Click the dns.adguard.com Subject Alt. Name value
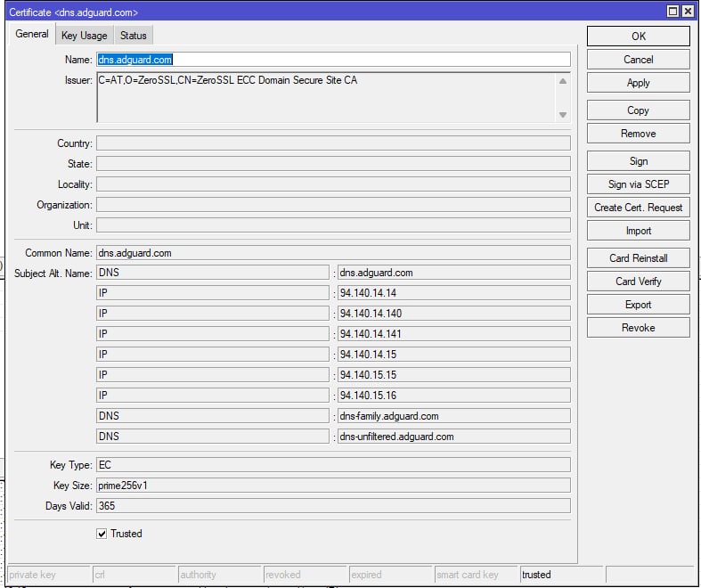Screen dimensions: 701x588 (453, 273)
